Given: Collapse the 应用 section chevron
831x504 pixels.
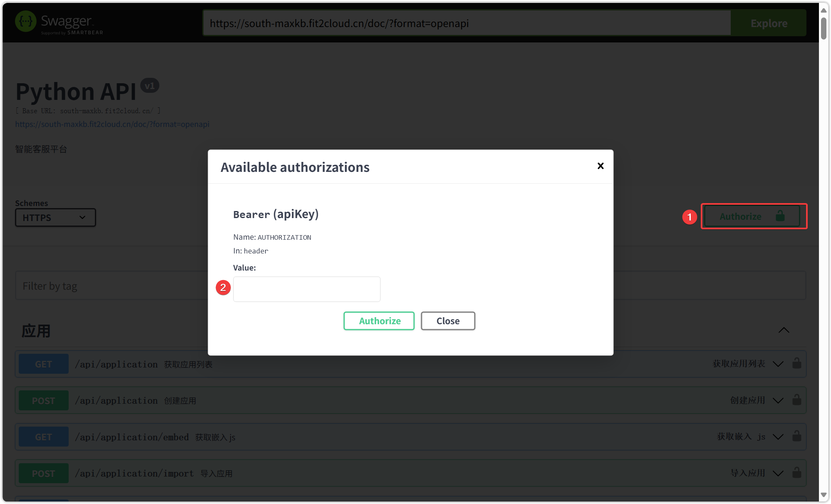Looking at the screenshot, I should 784,330.
